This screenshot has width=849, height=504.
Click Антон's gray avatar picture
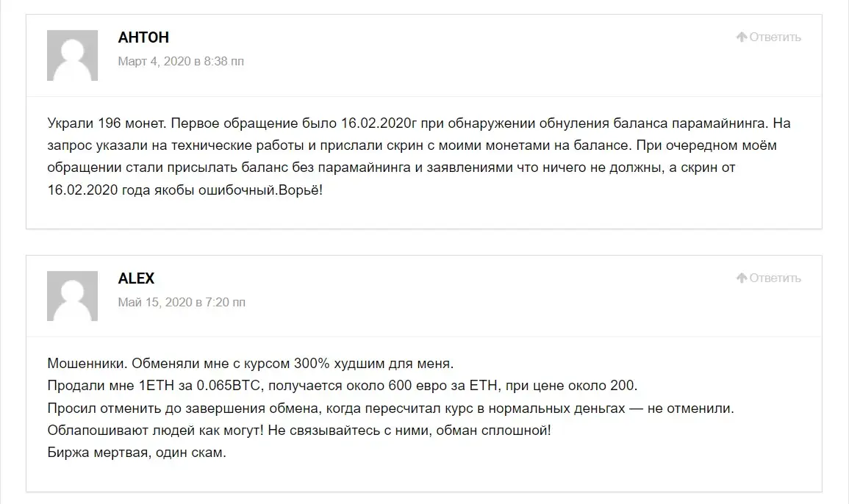(x=73, y=55)
